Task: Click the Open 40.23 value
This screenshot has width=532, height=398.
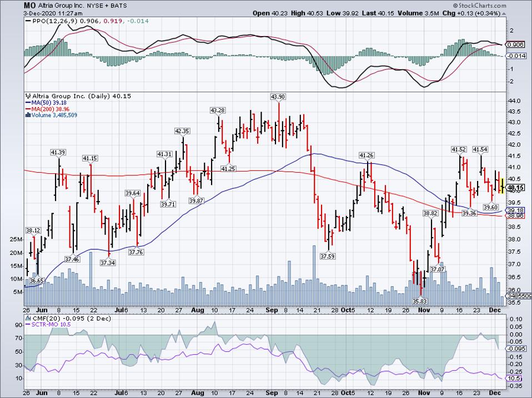Action: [270, 13]
